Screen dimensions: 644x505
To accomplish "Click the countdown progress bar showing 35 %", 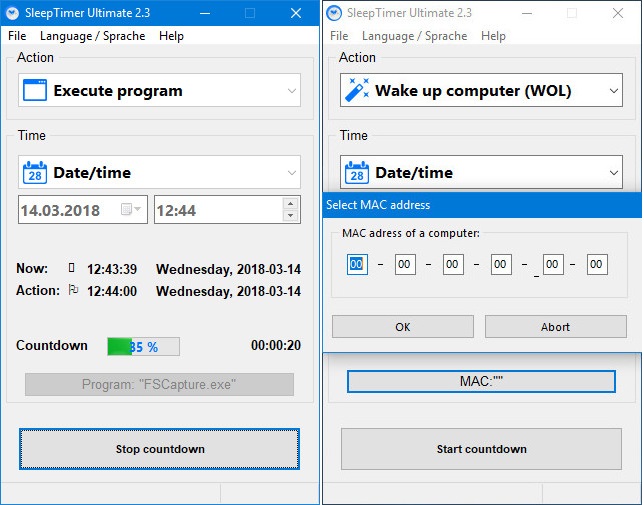I will pyautogui.click(x=143, y=347).
